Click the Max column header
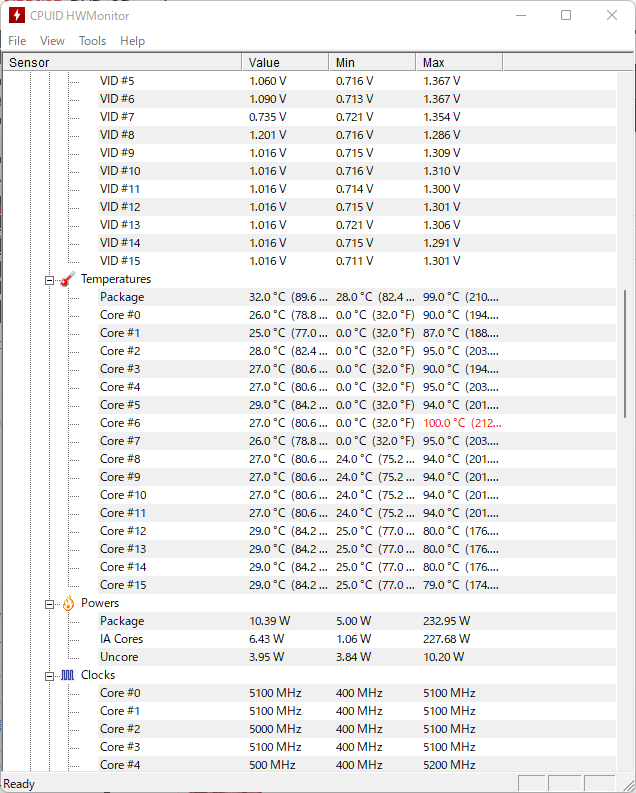The width and height of the screenshot is (636, 793). click(459, 62)
